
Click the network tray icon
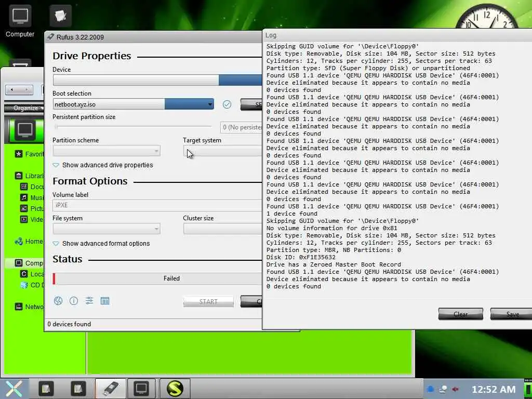click(443, 389)
